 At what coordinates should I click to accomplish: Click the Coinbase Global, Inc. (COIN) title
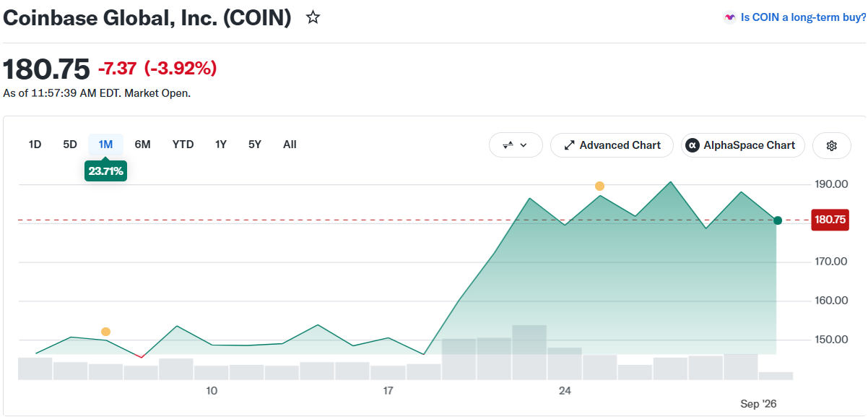147,18
